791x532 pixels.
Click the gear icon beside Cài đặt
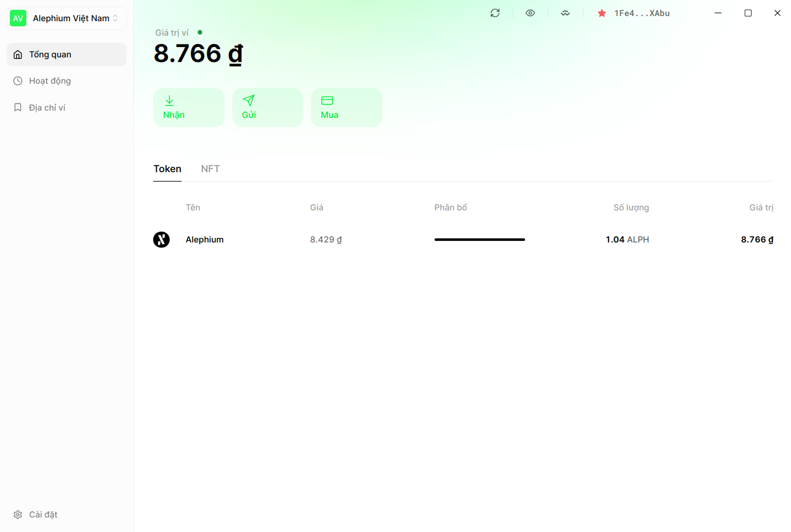[x=18, y=514]
